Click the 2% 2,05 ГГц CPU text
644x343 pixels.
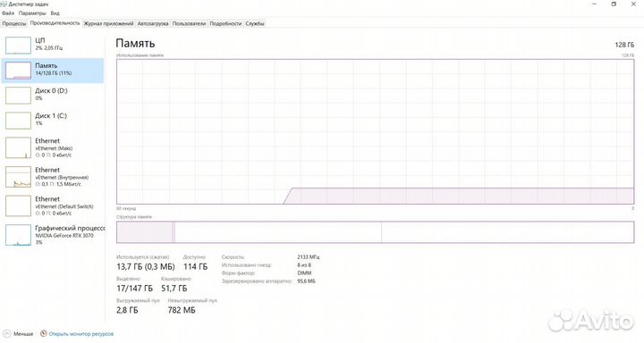[x=49, y=48]
